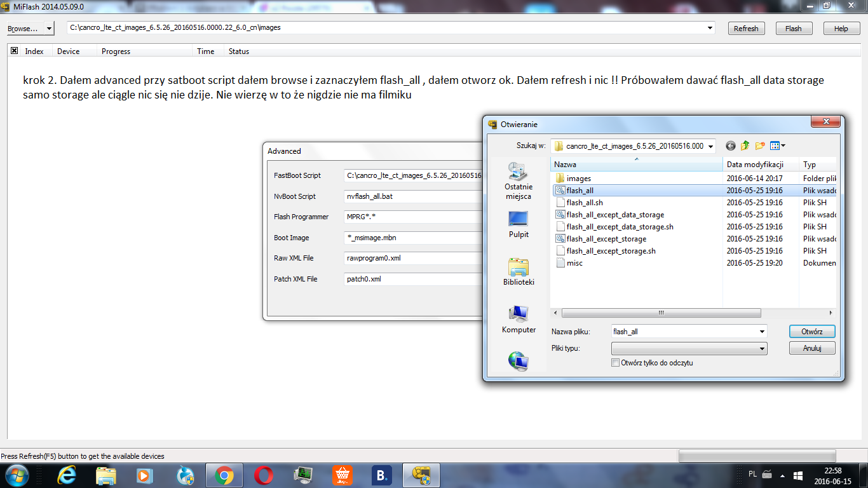Click the Back arrow in Otwieranie dialog
The height and width of the screenshot is (488, 868).
pyautogui.click(x=731, y=146)
